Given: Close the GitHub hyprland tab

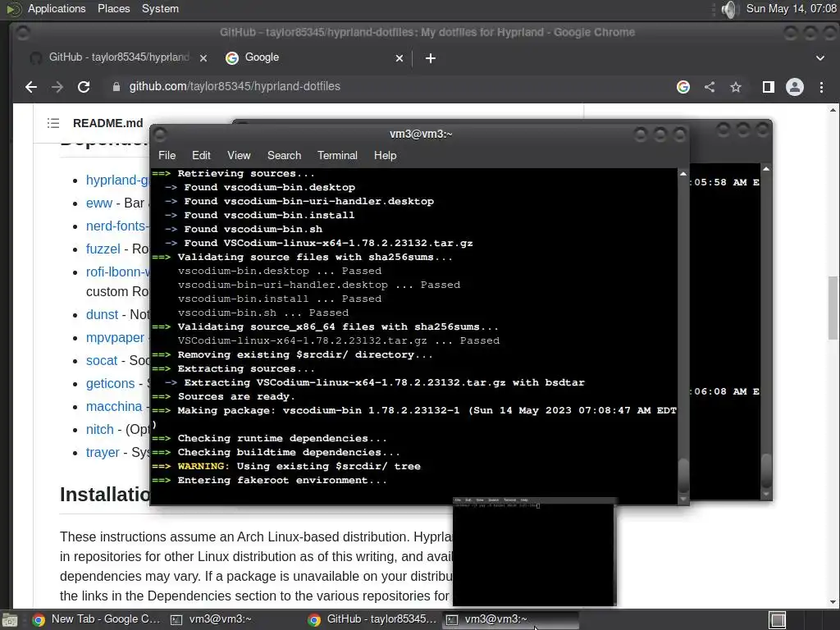Looking at the screenshot, I should [x=203, y=58].
